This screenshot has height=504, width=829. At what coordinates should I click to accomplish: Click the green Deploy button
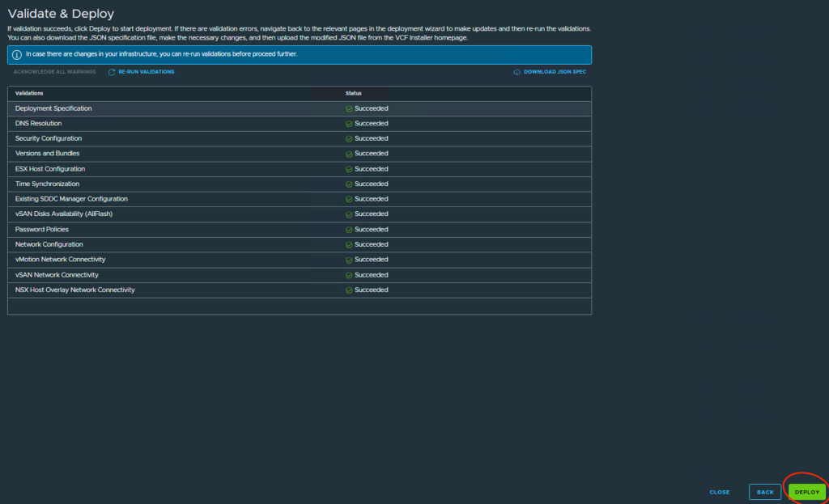pyautogui.click(x=806, y=492)
